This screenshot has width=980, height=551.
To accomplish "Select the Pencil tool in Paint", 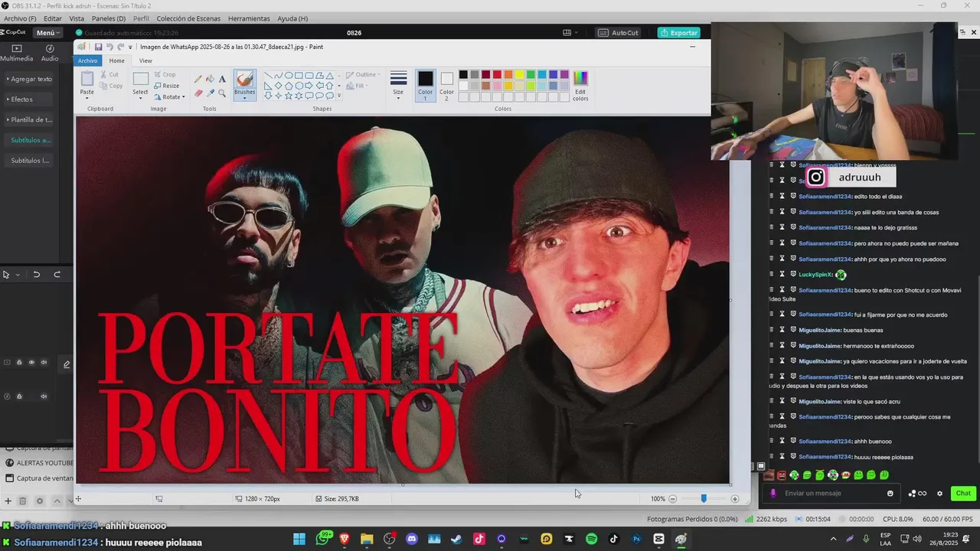I will click(198, 79).
